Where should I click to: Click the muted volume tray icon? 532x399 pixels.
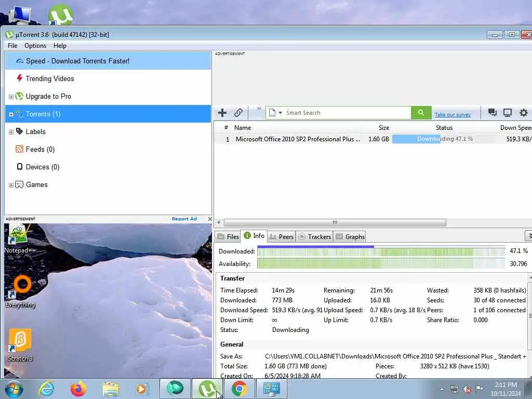click(467, 389)
